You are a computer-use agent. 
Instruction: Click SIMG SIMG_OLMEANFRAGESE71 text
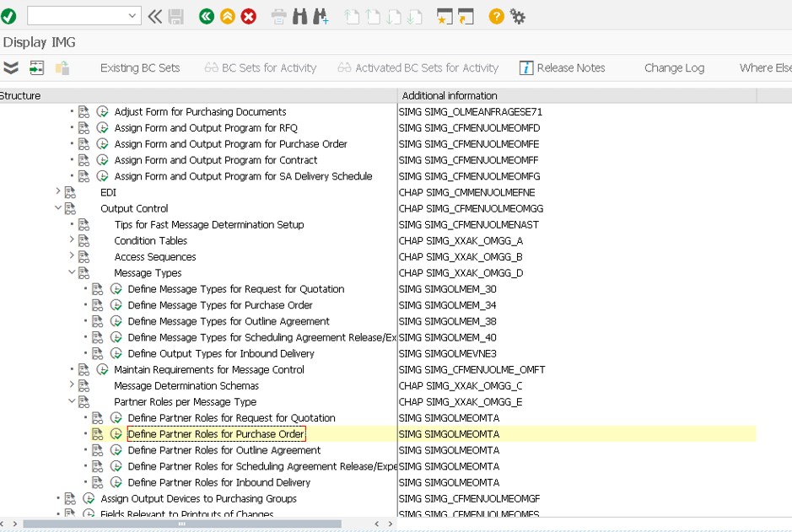coord(471,111)
